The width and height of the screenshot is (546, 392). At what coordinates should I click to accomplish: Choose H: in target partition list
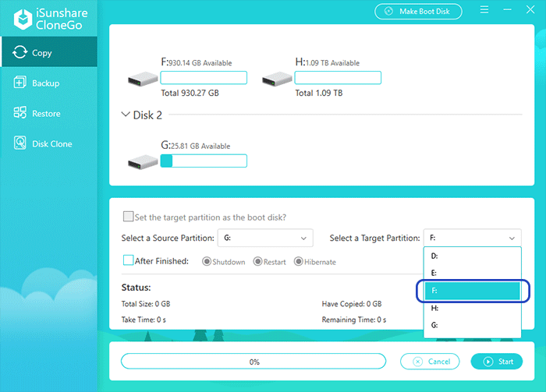[472, 308]
